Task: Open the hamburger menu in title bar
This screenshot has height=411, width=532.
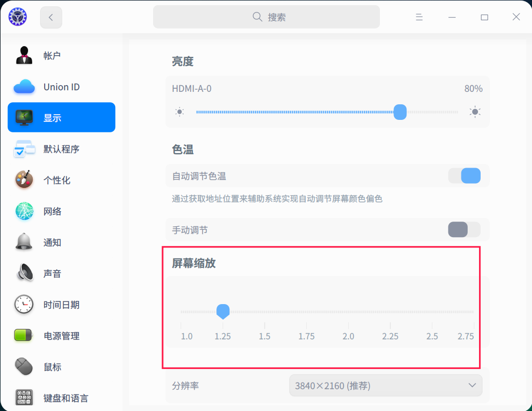Action: [419, 17]
